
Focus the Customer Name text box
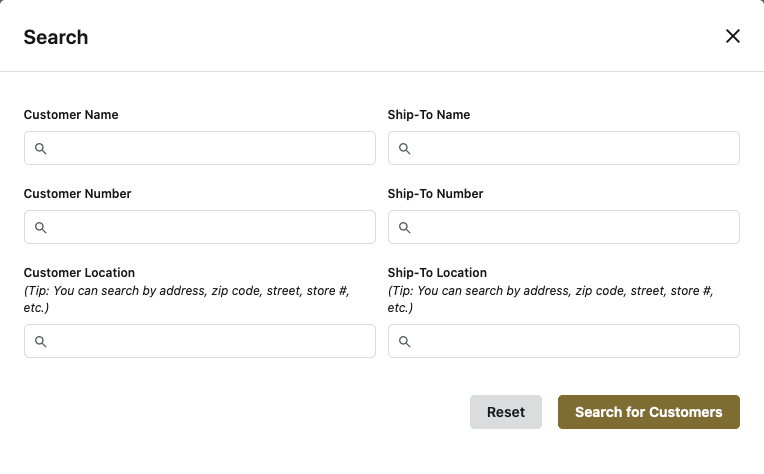(210, 149)
